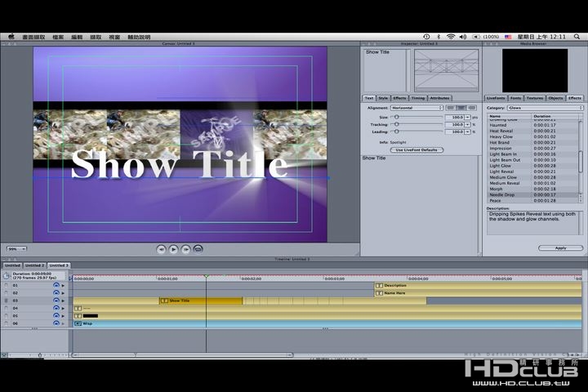Toggle track 03 enable button
Viewport: 588px width, 392px height.
click(x=56, y=301)
